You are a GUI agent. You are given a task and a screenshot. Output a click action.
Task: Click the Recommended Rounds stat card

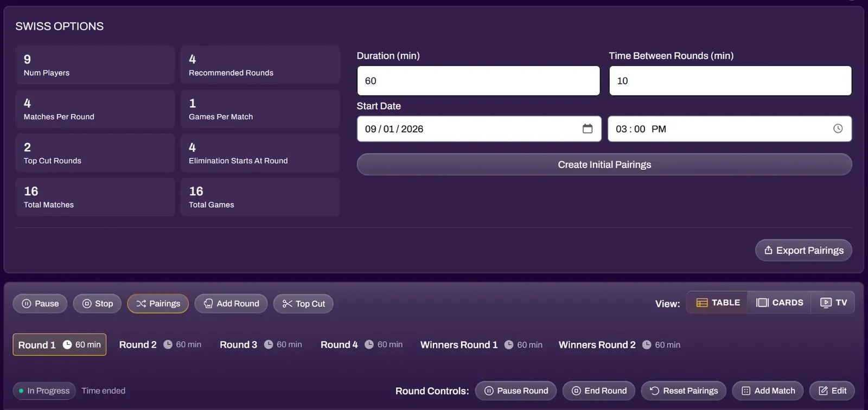click(260, 65)
